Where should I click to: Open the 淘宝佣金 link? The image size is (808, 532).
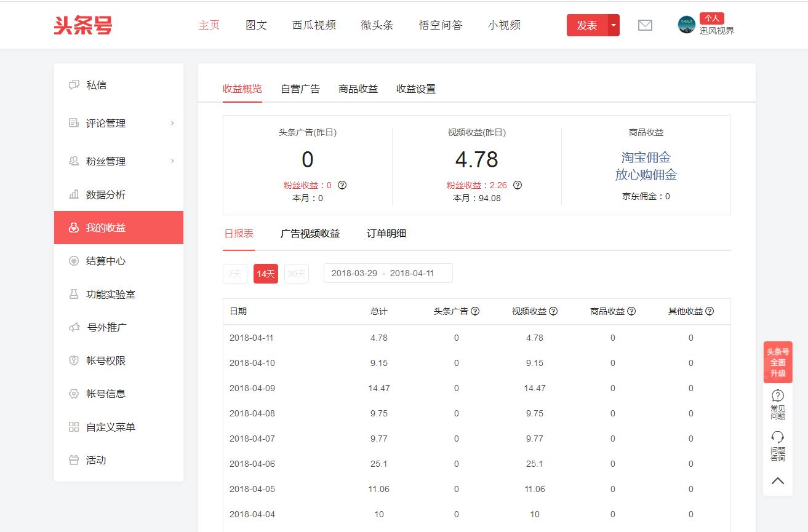tap(646, 157)
